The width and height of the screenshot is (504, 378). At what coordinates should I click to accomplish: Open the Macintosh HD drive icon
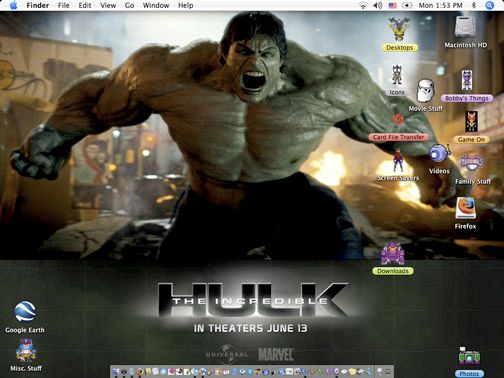click(x=465, y=26)
